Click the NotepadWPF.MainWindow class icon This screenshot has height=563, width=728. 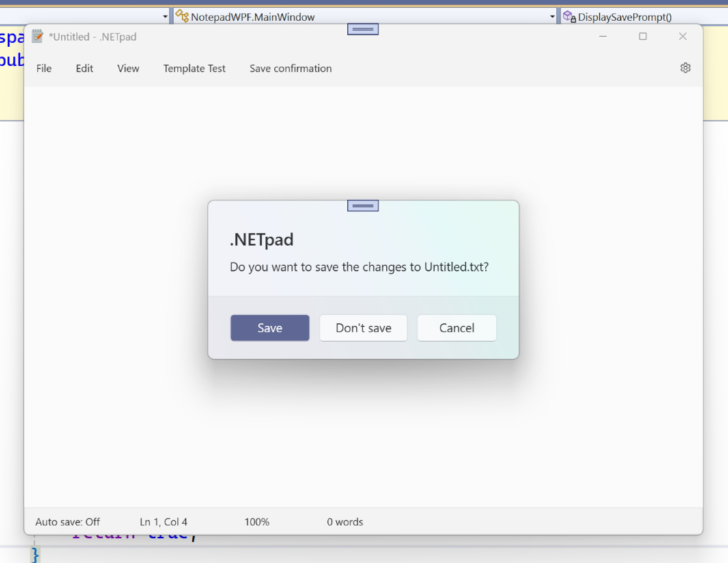(x=182, y=16)
